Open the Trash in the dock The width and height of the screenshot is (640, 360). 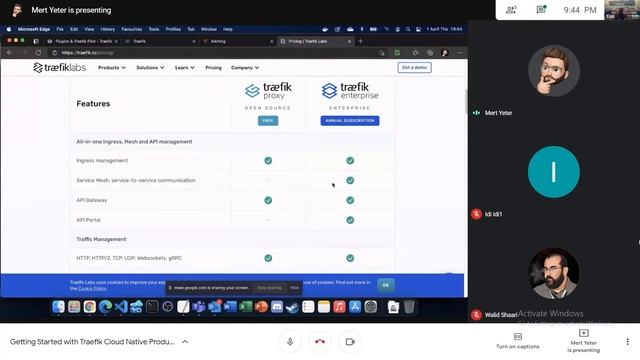tap(409, 307)
